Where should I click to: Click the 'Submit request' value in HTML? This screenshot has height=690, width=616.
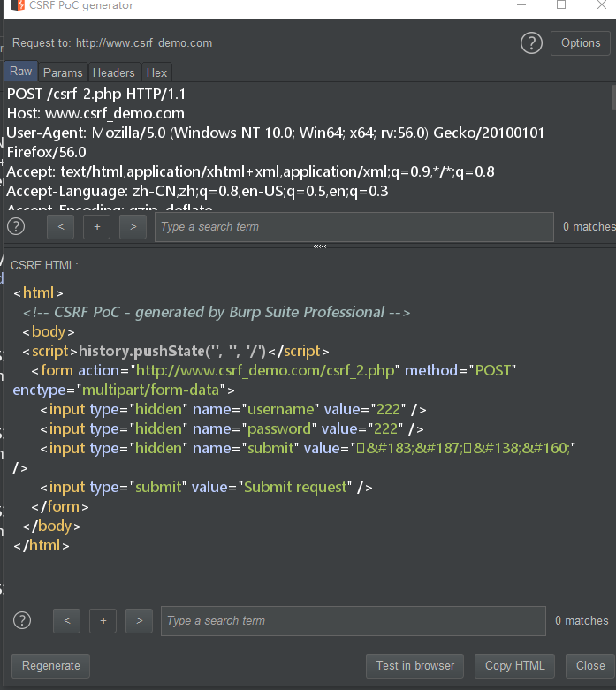click(295, 487)
